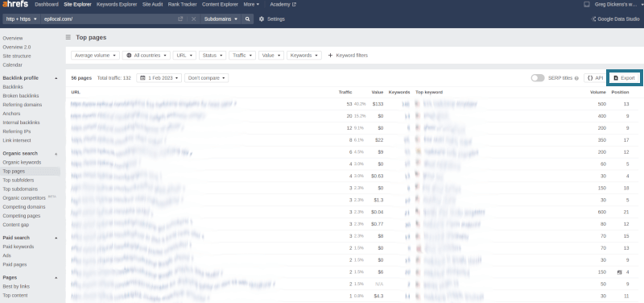The height and width of the screenshot is (303, 644).
Task: Open eplocal.com in new tab icon
Action: (x=180, y=19)
